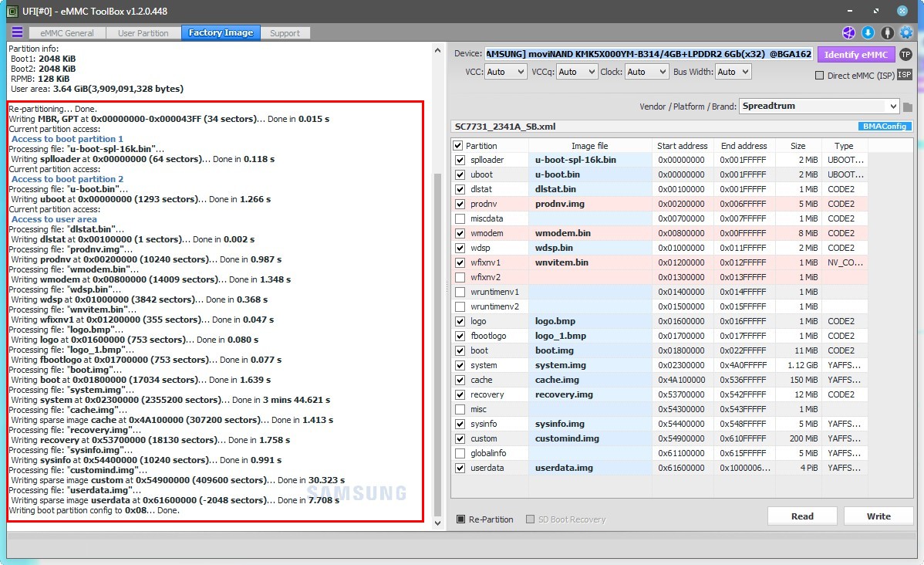The height and width of the screenshot is (565, 924).
Task: Click the UFI app icon in title bar
Action: 12,12
